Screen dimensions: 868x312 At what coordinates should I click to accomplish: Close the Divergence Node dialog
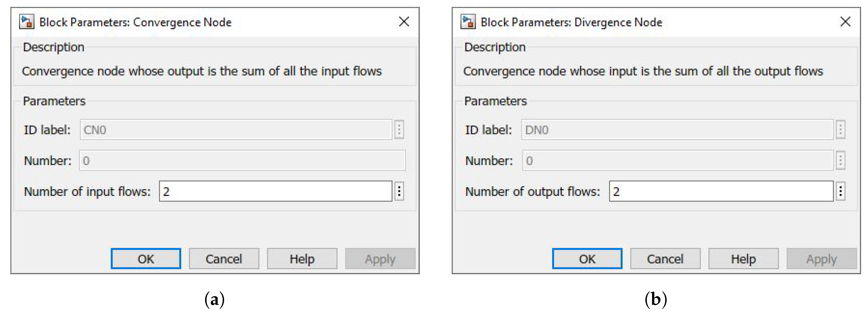845,22
